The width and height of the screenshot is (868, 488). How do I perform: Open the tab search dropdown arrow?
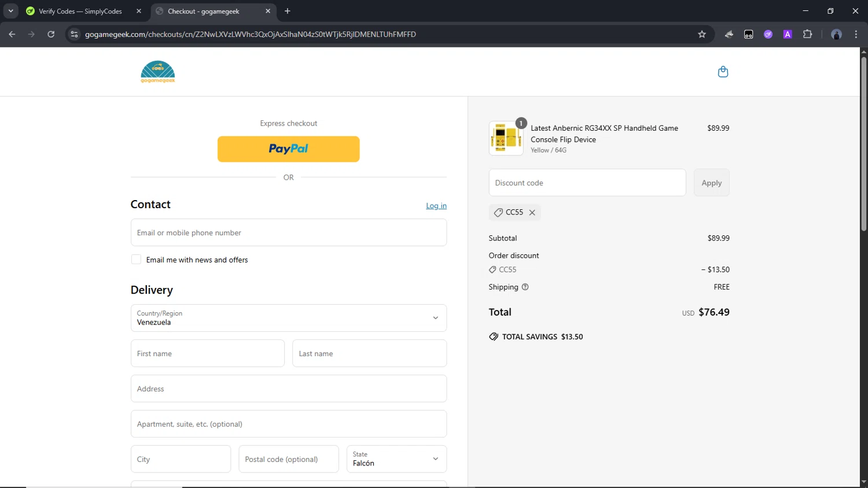[x=10, y=11]
